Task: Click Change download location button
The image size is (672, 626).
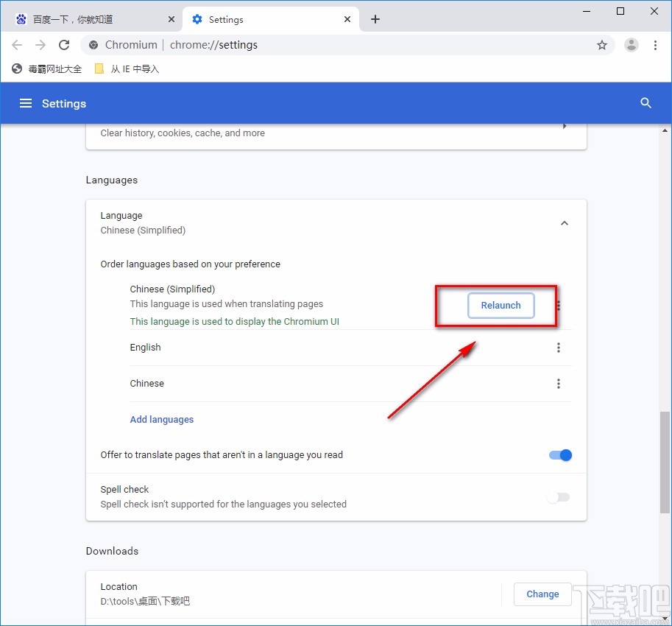Action: 542,594
